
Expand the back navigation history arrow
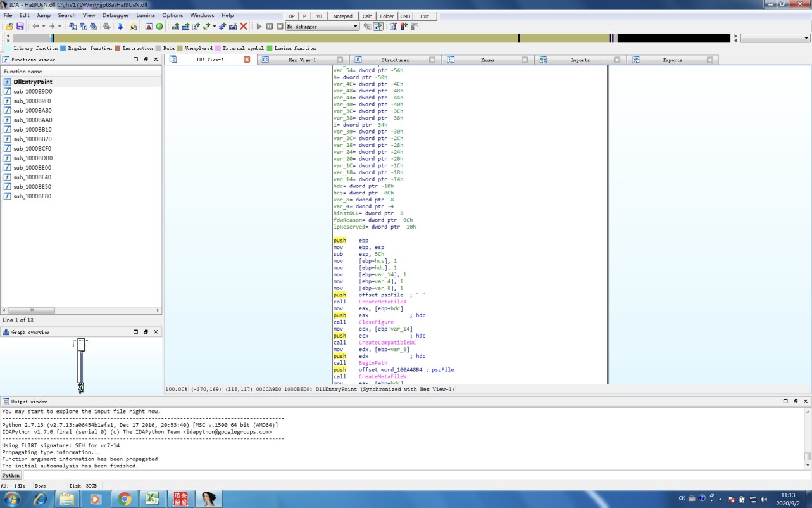tap(43, 27)
